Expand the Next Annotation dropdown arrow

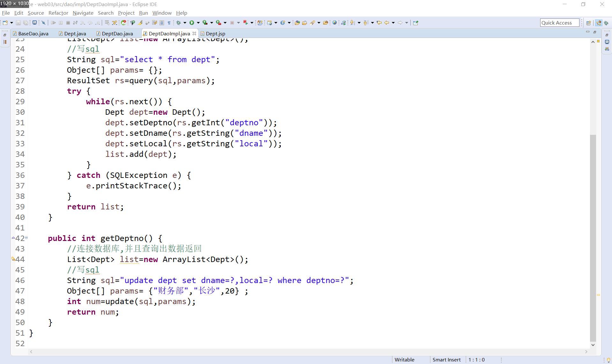[x=359, y=23]
